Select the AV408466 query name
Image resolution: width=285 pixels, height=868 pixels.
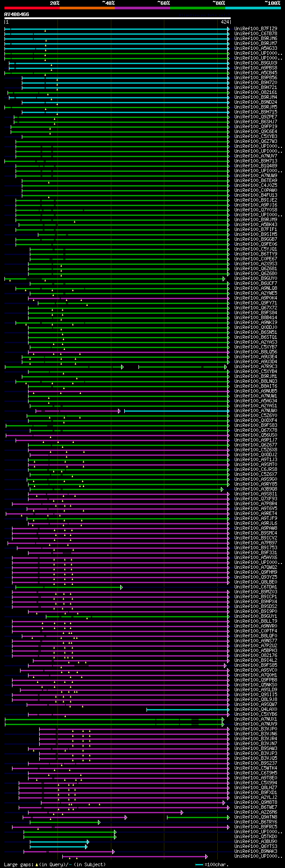[x=17, y=14]
